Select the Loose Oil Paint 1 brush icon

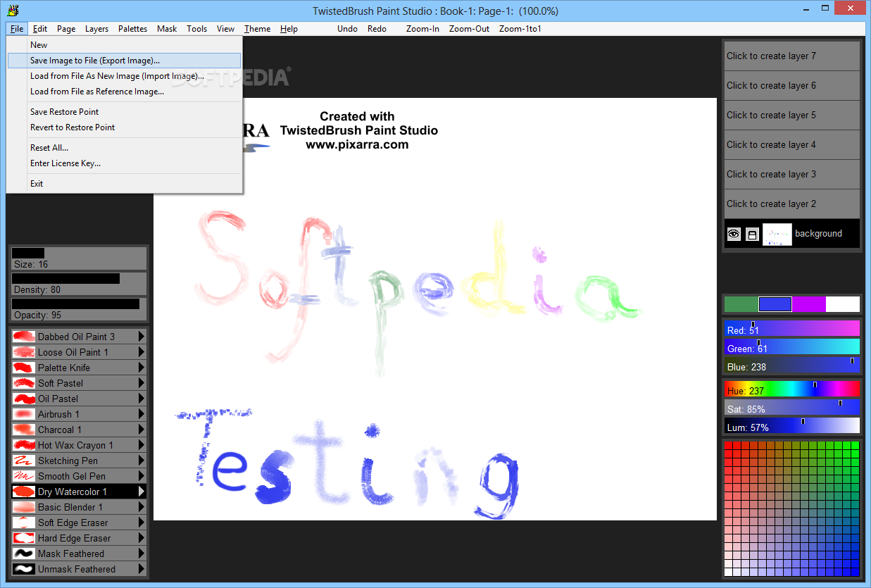(24, 352)
